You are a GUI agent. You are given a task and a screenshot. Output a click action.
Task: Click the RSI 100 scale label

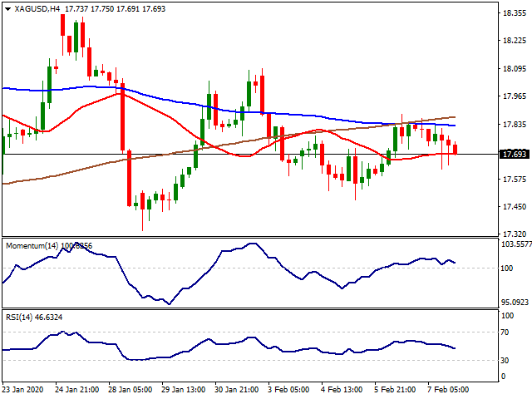point(508,316)
